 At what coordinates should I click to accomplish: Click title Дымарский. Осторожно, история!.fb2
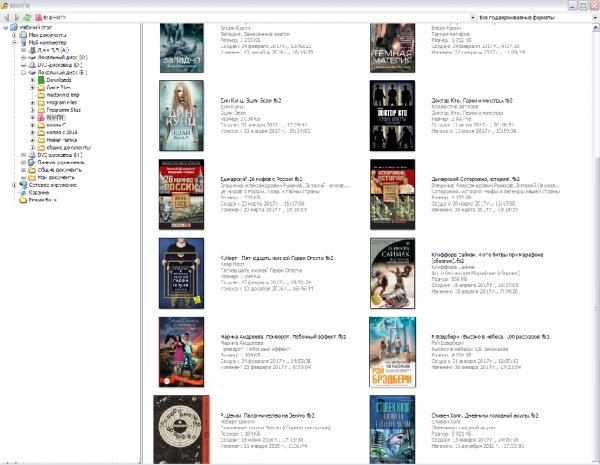pos(475,179)
